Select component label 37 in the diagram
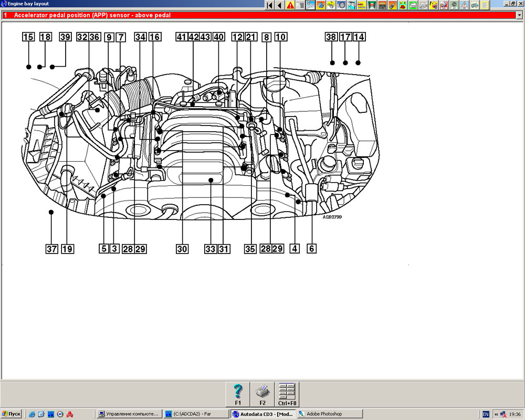This screenshot has height=420, width=525. (x=51, y=249)
